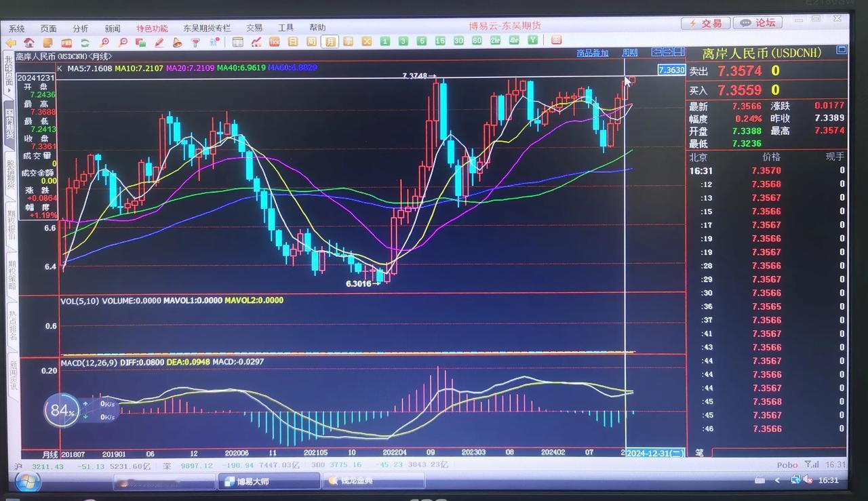This screenshot has width=868, height=501.
Task: Open the 东吴期货专栏 menu
Action: pos(207,28)
